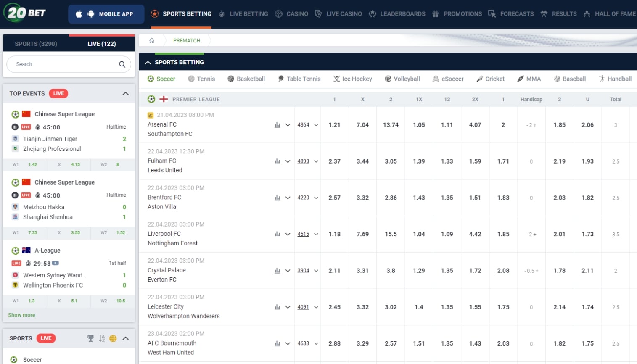Select odds 2.88 for AFC Bournemouth win
The width and height of the screenshot is (637, 364).
(335, 343)
